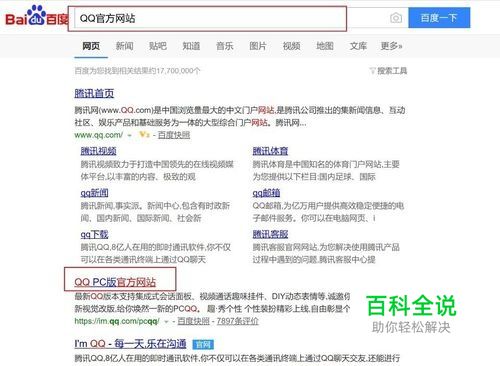Open camera image search icon
The image size is (500, 366).
[396, 18]
